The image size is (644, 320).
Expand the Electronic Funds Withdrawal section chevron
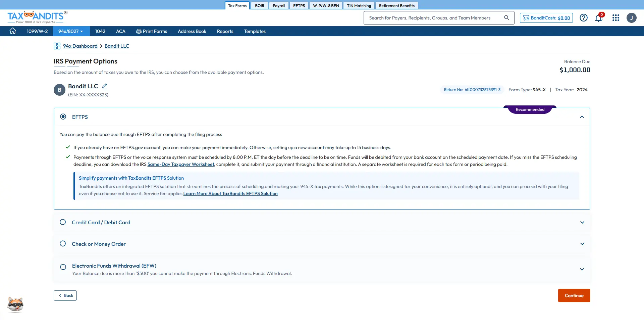(582, 269)
